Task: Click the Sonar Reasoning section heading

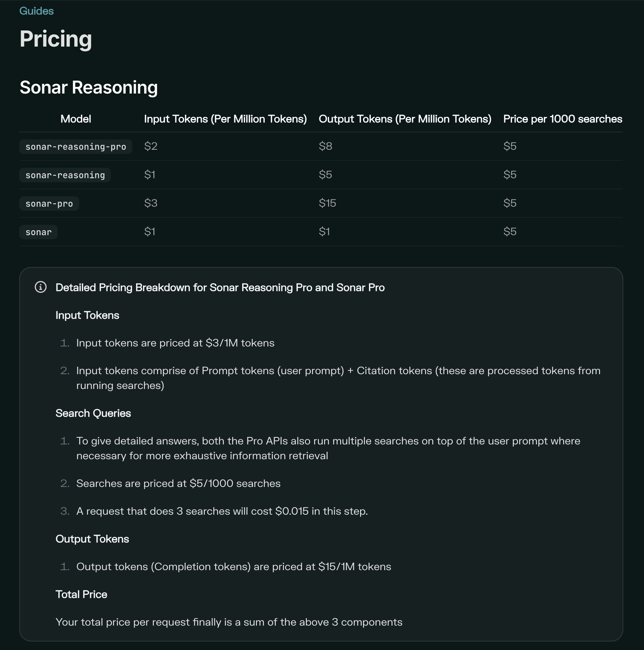Action: coord(89,88)
